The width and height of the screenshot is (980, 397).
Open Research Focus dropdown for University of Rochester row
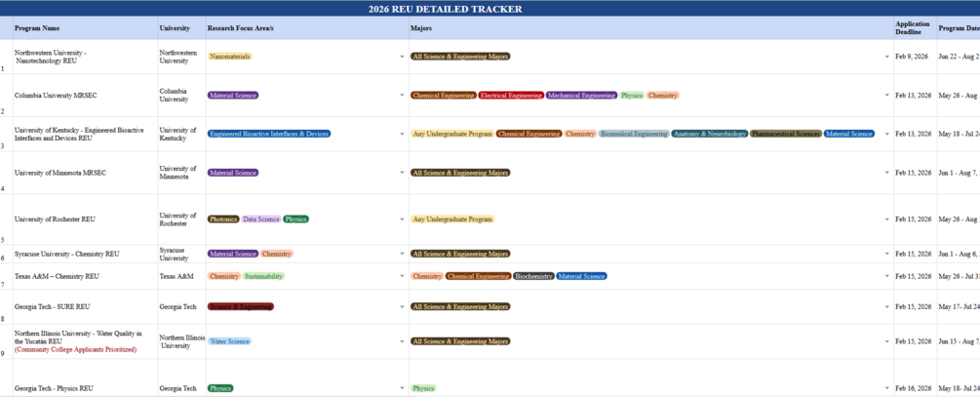pos(402,219)
